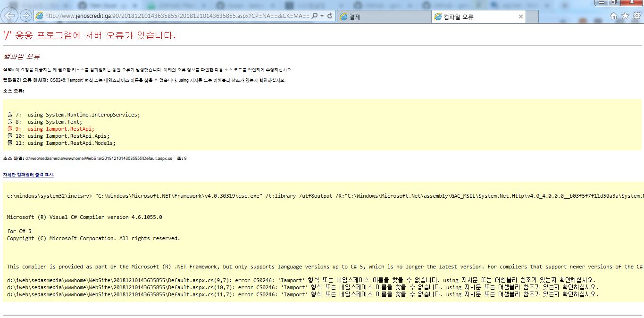This screenshot has width=644, height=318.
Task: Open the Tools gear menu icon
Action: coord(636,15)
